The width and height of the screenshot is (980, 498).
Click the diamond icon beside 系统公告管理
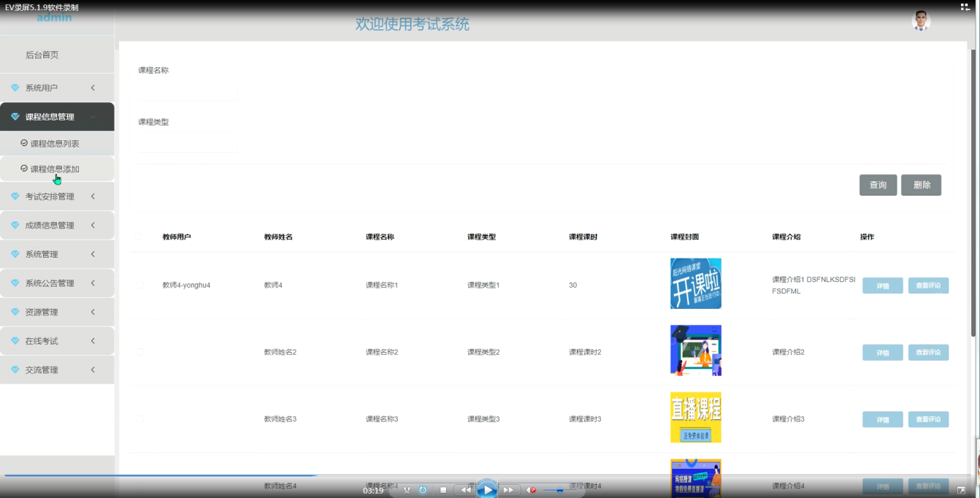tap(15, 283)
